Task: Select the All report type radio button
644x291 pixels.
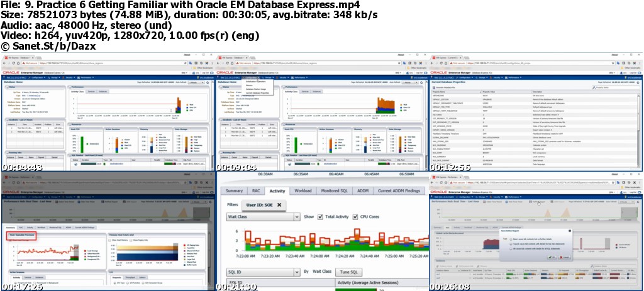Action: pyautogui.click(x=511, y=249)
